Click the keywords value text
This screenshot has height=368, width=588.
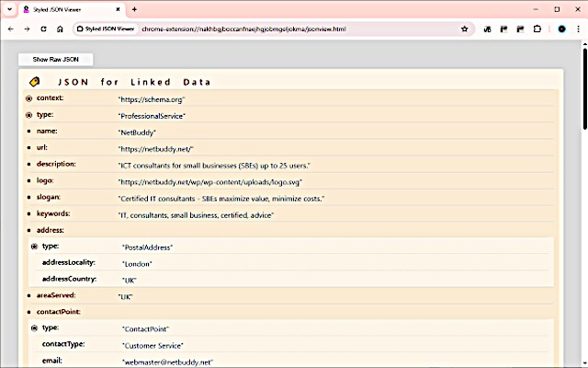pos(196,215)
